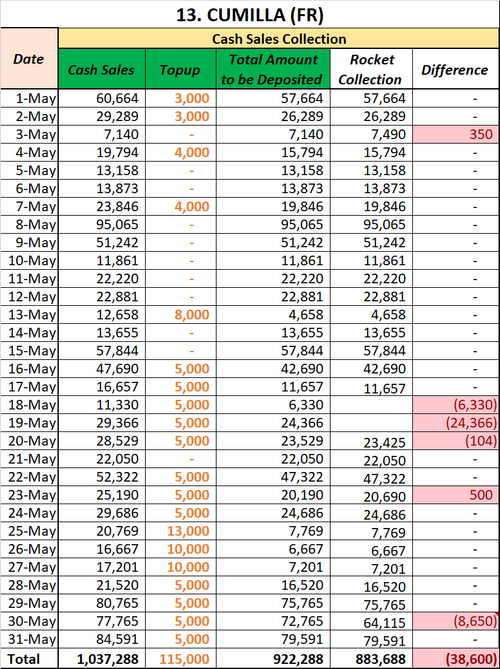Select the Topup value 13,000
This screenshot has height=669, width=500.
[188, 531]
